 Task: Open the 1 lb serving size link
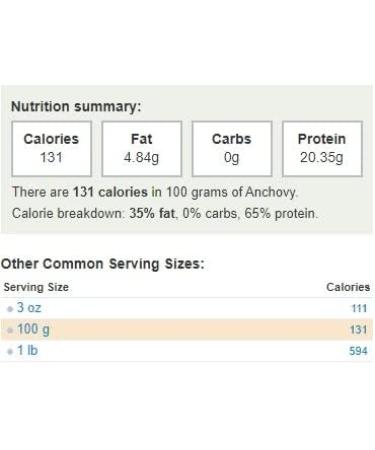tap(27, 350)
